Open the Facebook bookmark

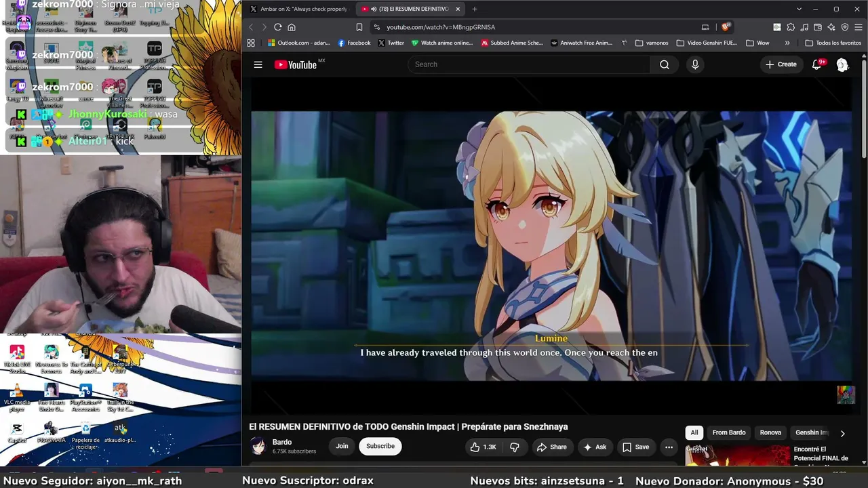click(x=354, y=43)
